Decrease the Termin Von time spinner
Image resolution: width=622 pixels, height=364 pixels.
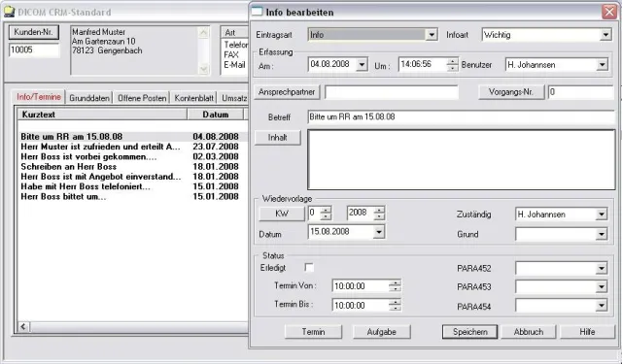point(396,289)
